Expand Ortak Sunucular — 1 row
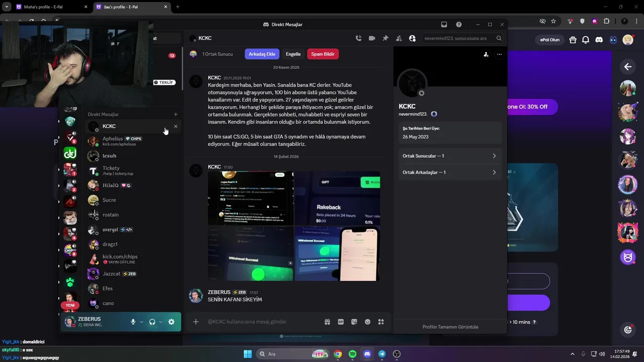 coord(450,156)
